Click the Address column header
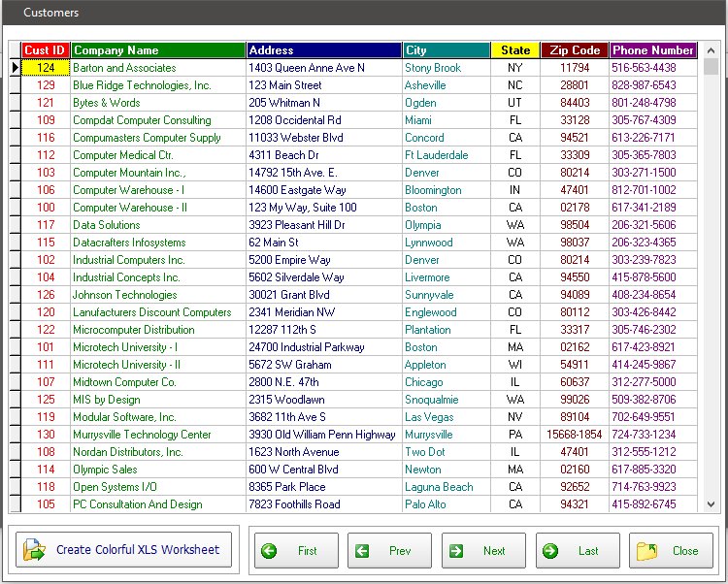Screen dimensions: 728x584 pyautogui.click(x=323, y=50)
